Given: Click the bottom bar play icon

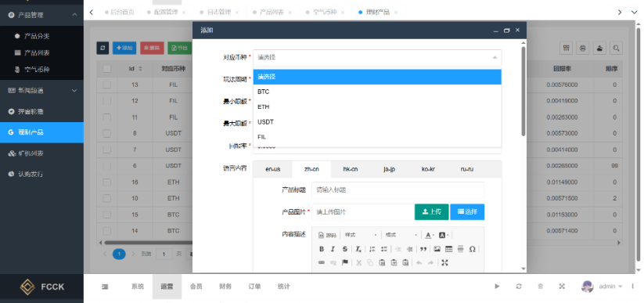Looking at the screenshot, I should click(x=498, y=286).
